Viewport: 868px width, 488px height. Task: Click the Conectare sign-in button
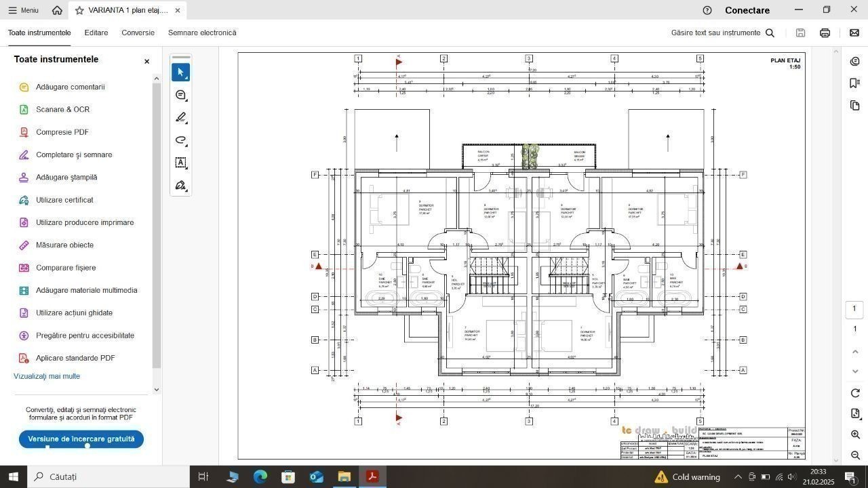pos(747,10)
